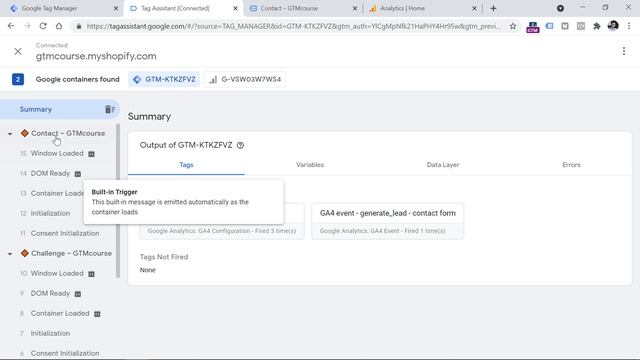Open the GTM extension icon in toolbar
The height and width of the screenshot is (360, 640).
[533, 27]
